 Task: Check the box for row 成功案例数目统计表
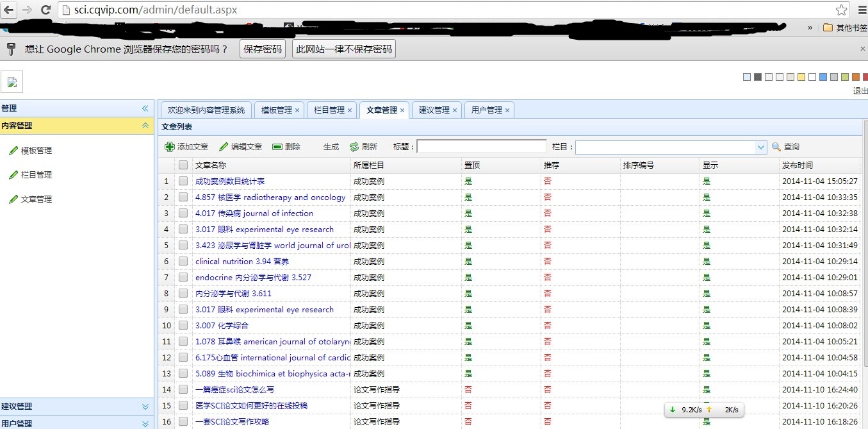point(183,181)
